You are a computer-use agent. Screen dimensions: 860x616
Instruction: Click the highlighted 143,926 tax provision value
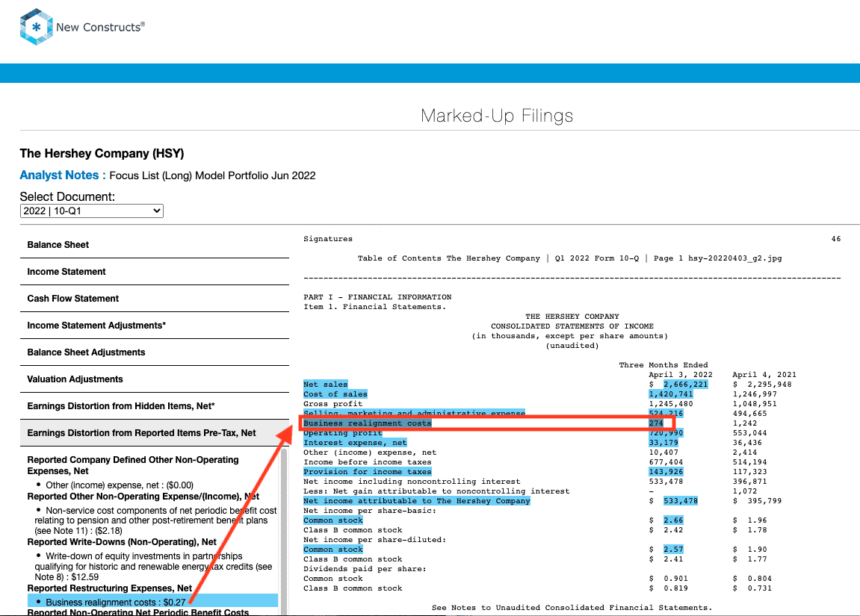pyautogui.click(x=666, y=472)
